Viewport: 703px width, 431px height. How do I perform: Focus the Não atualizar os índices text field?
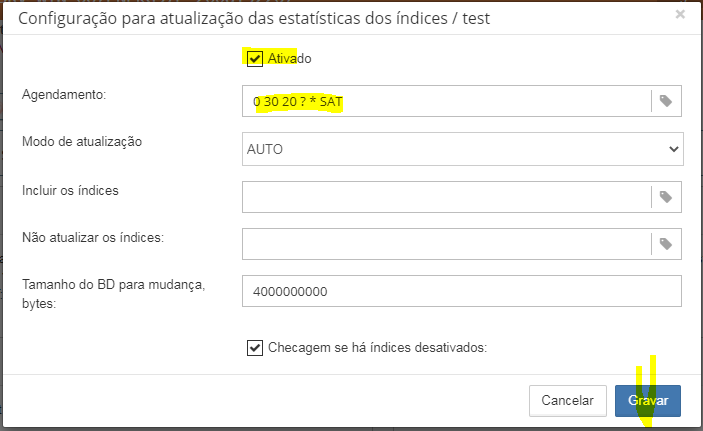pyautogui.click(x=445, y=243)
